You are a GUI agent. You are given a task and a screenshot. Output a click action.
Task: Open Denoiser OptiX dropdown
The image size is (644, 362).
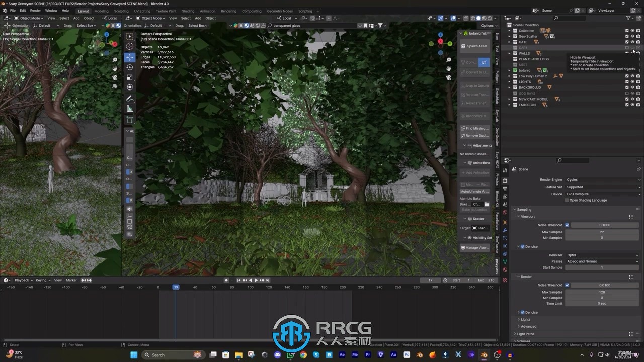(602, 255)
